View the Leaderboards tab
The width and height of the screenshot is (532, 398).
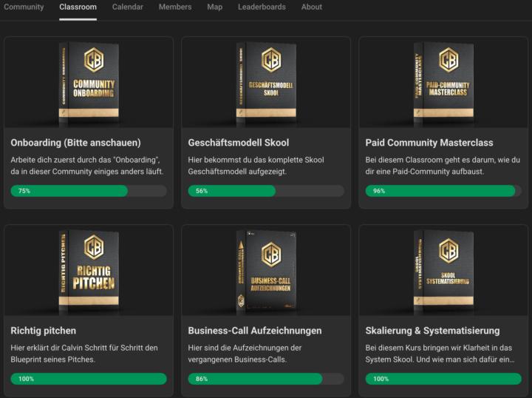[262, 7]
